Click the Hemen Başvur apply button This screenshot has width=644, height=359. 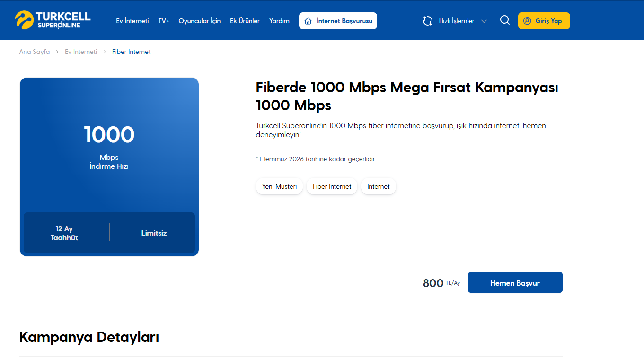(515, 282)
